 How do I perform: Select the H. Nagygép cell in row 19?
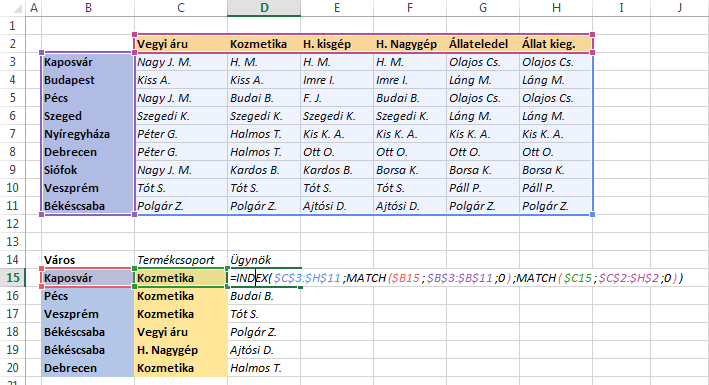click(x=181, y=350)
